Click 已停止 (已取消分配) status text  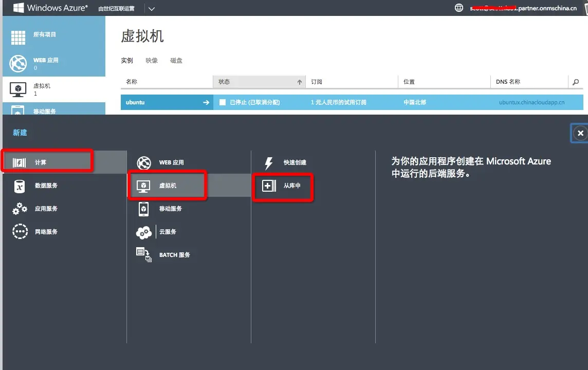pyautogui.click(x=254, y=102)
